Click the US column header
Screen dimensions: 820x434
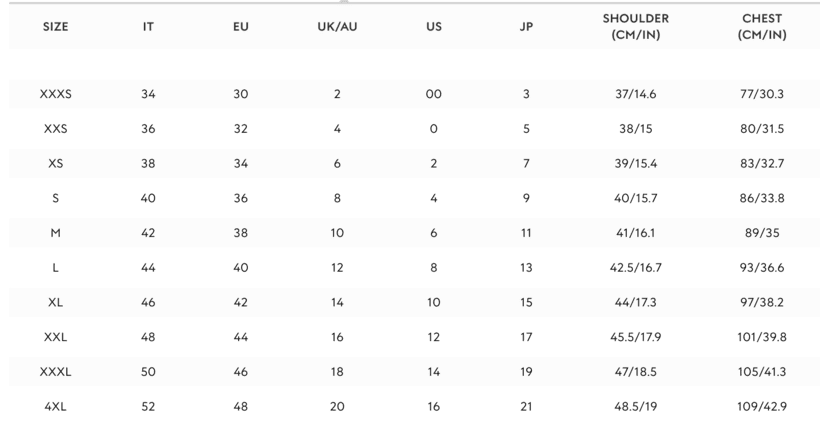(x=434, y=27)
